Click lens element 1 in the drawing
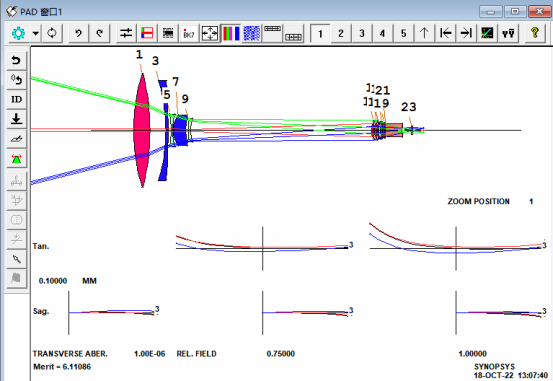553x381 pixels. (x=142, y=130)
